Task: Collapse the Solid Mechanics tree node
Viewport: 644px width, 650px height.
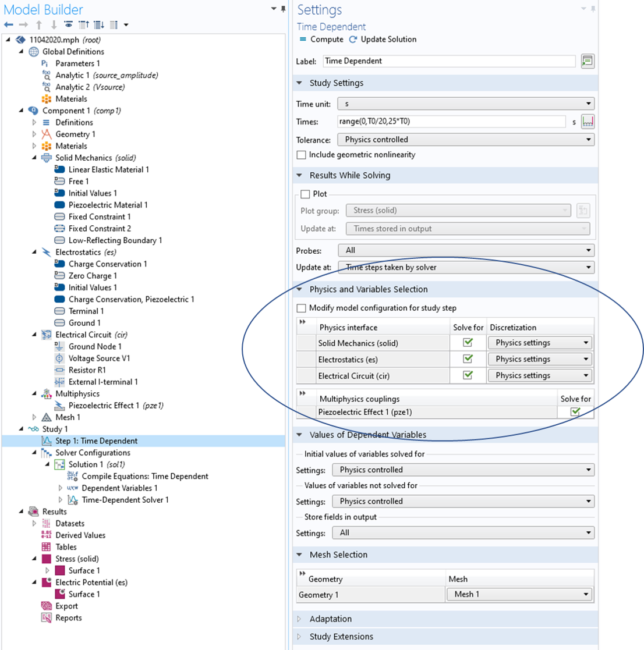Action: coord(34,158)
